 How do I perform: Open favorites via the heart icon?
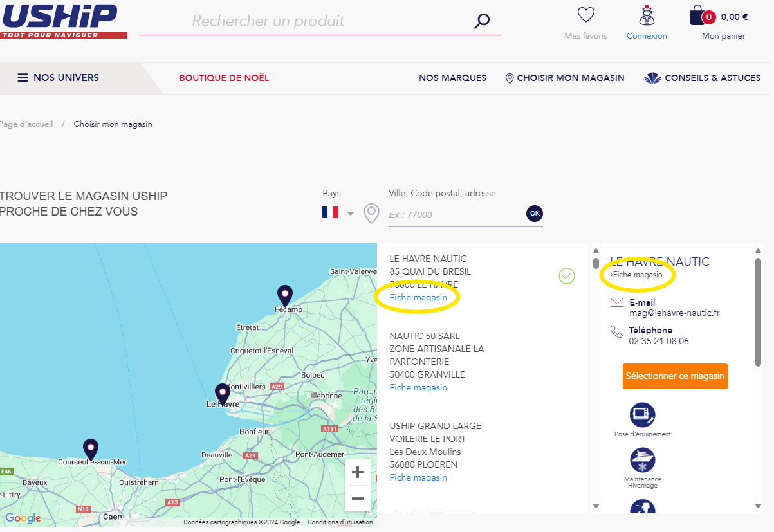tap(585, 15)
